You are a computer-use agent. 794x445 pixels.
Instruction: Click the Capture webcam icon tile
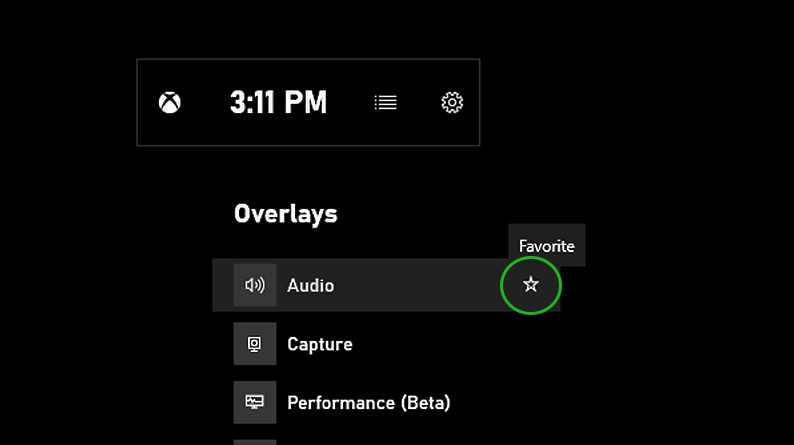pyautogui.click(x=255, y=344)
